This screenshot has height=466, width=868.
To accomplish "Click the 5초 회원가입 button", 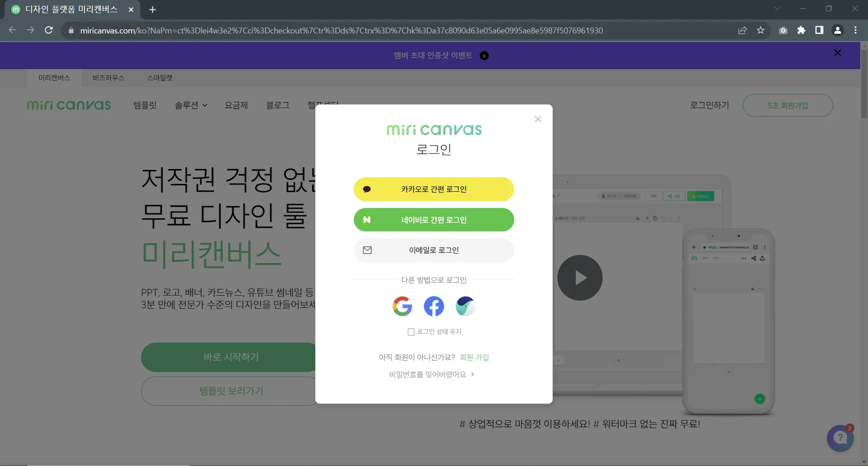I will tap(788, 105).
